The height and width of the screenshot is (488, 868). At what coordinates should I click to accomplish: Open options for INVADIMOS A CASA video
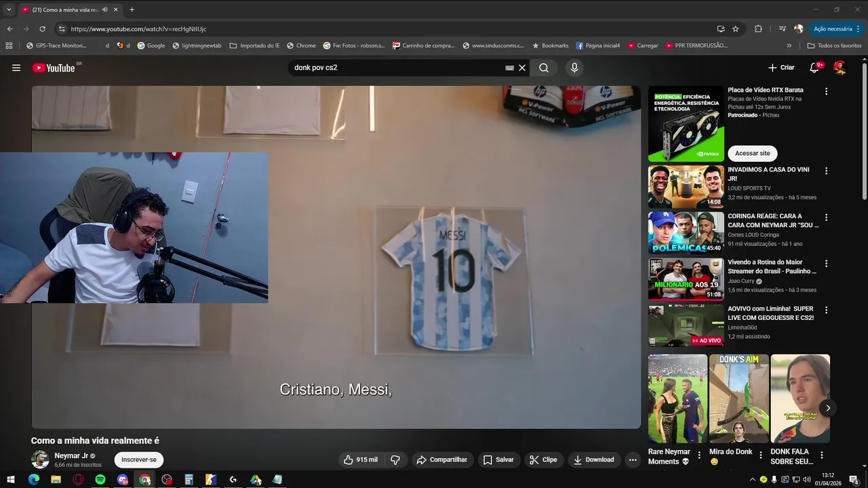[826, 171]
